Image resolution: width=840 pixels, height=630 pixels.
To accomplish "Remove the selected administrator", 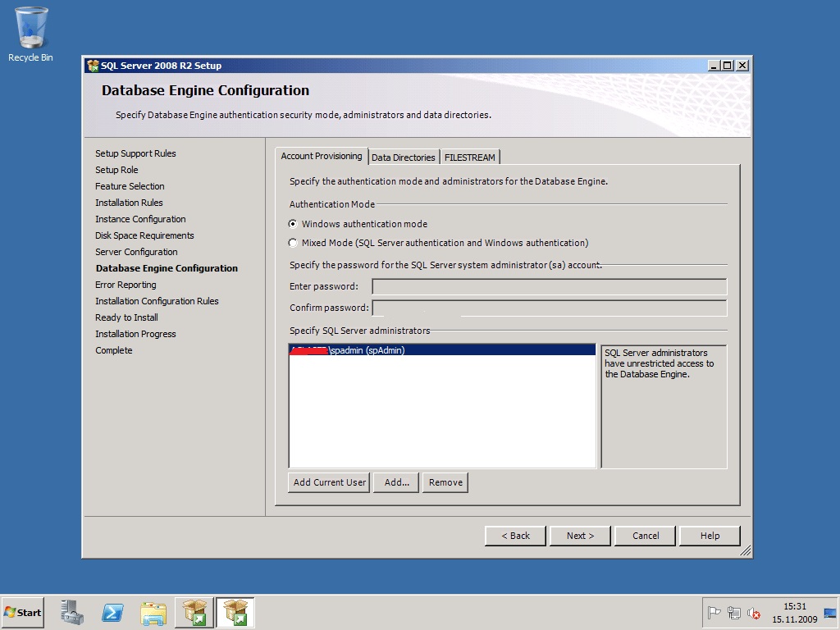I will [x=445, y=482].
